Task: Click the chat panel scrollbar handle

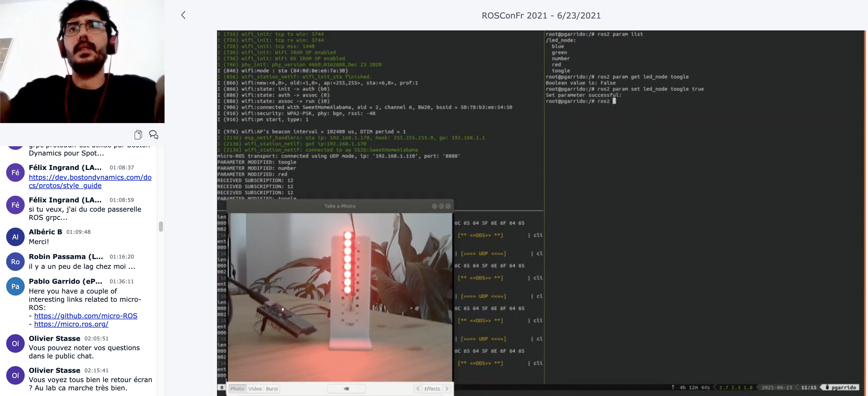Action: 161,226
